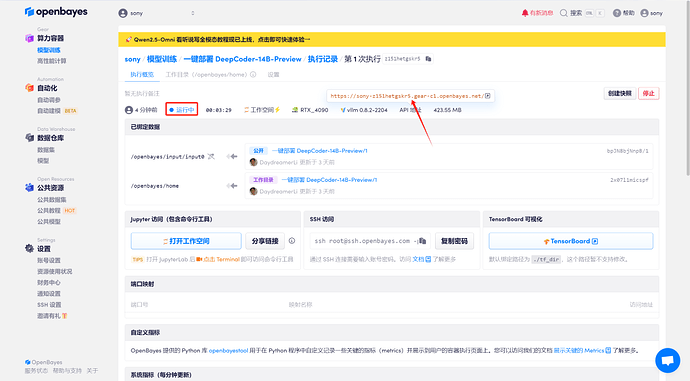Viewport: 690px width, 381px height.
Task: Click 关于 in the footer
Action: pyautogui.click(x=92, y=371)
